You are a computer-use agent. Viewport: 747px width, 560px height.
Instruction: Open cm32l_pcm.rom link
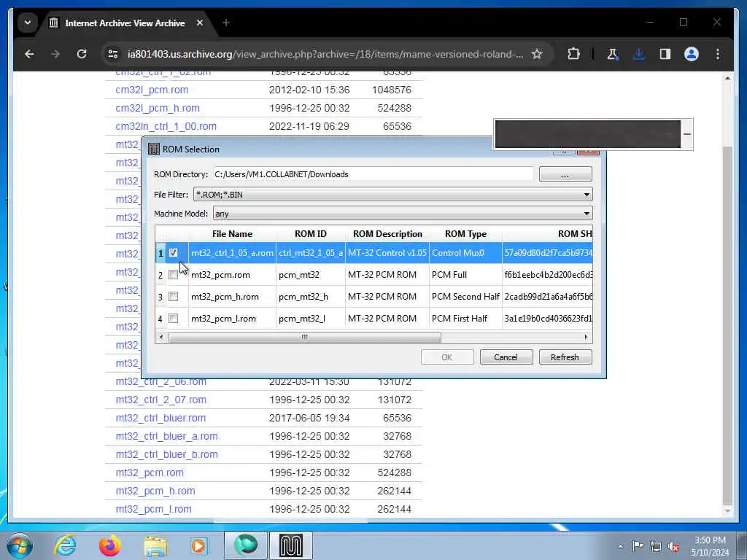(152, 90)
